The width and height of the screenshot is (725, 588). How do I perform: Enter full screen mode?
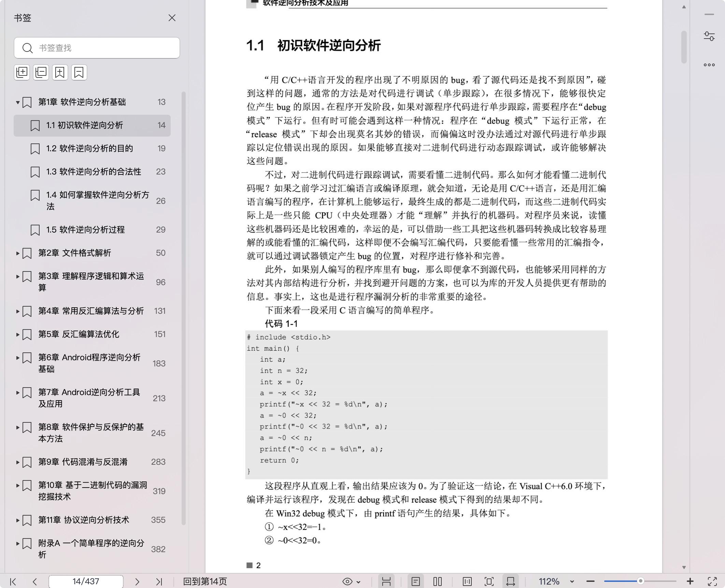(x=712, y=582)
